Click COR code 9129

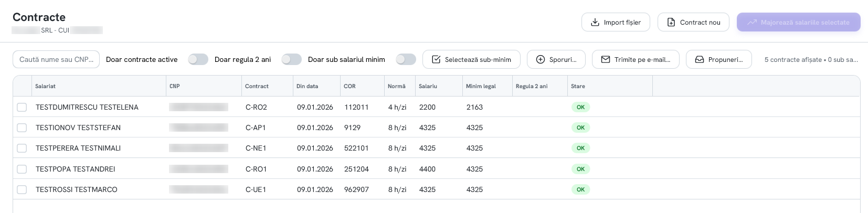353,127
